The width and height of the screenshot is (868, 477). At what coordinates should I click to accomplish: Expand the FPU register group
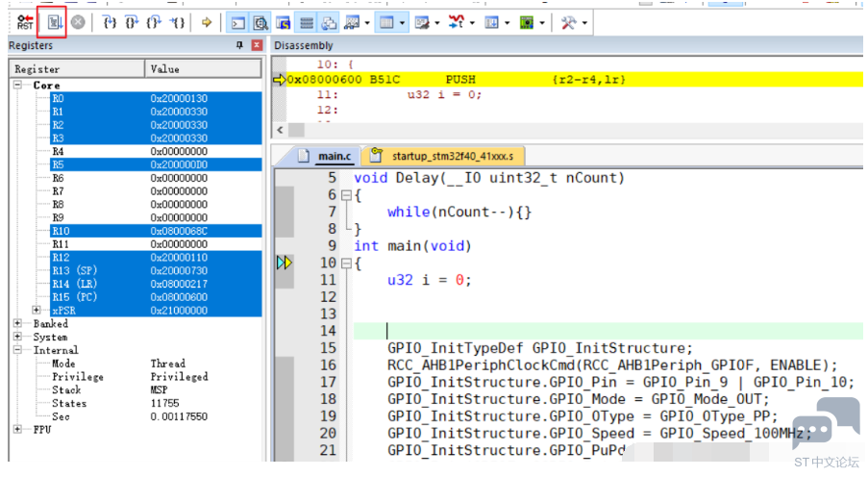click(x=17, y=429)
